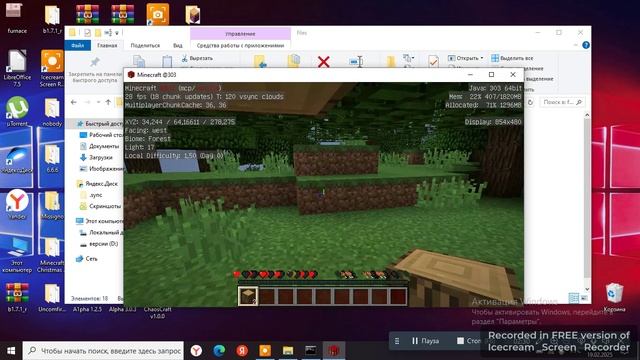Switch to the Вид ribbon tab
640x360 pixels.
click(x=178, y=45)
